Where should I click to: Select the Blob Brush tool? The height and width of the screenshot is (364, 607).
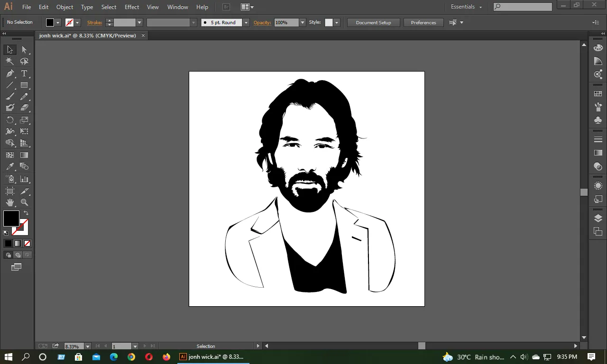point(10,108)
